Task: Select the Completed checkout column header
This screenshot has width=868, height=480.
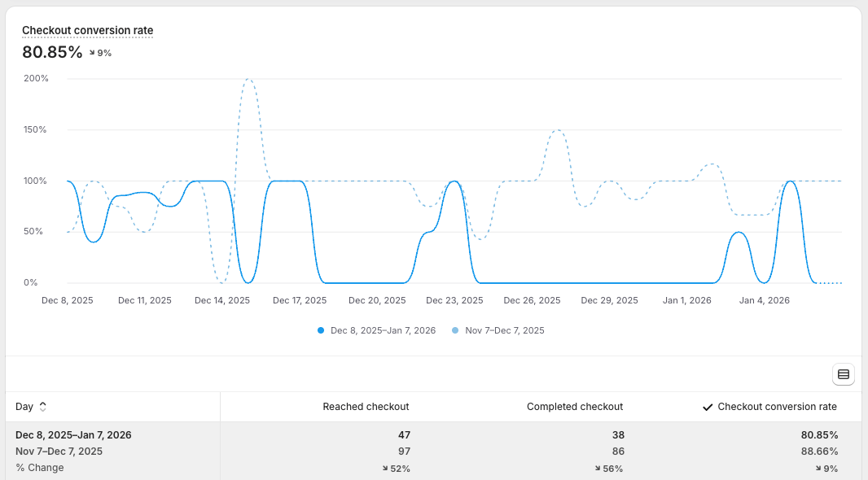Action: (x=575, y=407)
